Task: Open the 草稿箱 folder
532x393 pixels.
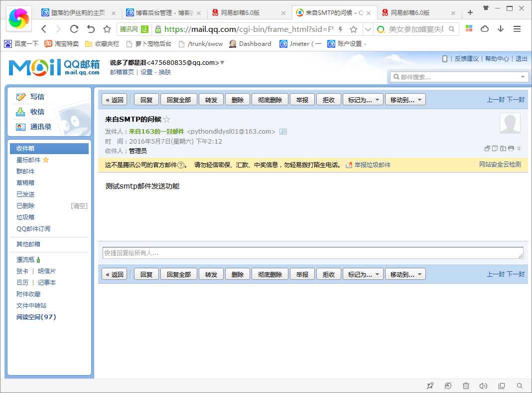Action: [25, 183]
